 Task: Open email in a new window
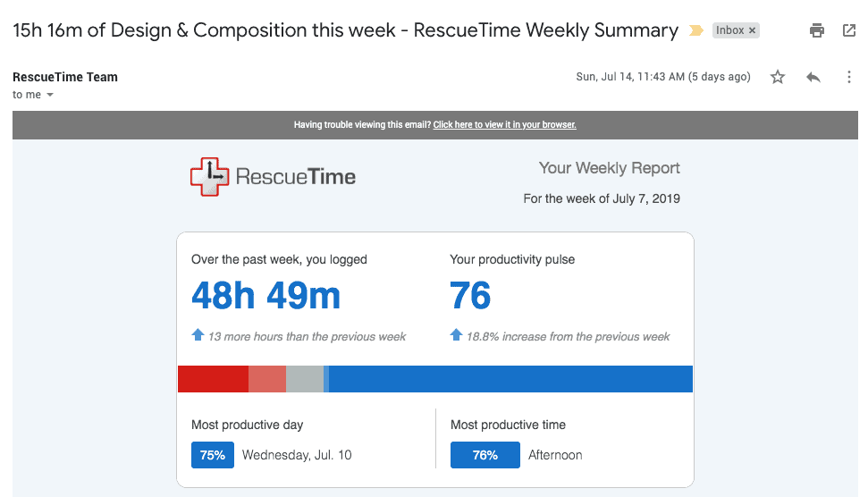coord(848,30)
